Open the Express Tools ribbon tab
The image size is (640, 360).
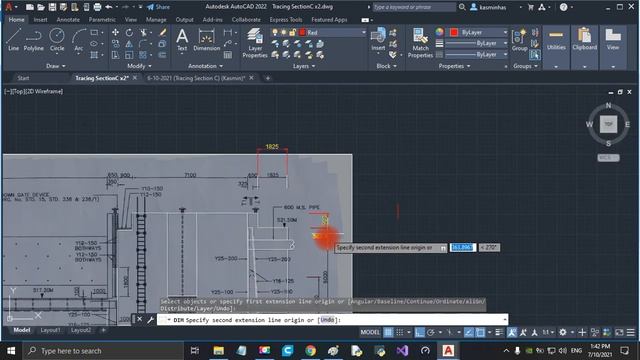point(286,20)
